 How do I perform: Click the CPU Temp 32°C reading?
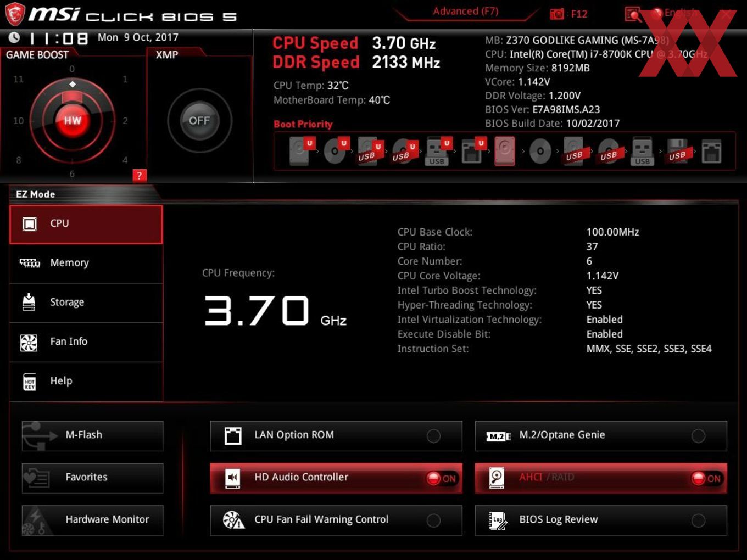coord(311,86)
